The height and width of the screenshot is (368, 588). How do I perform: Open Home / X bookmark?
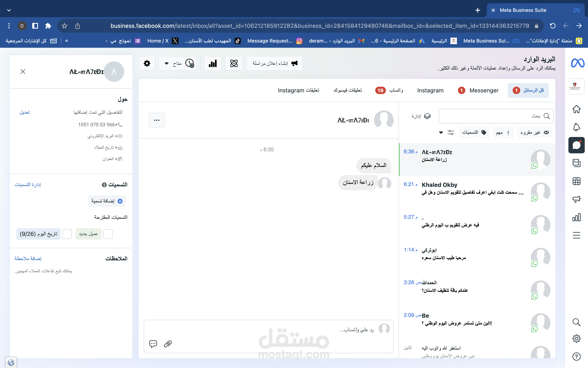click(163, 41)
